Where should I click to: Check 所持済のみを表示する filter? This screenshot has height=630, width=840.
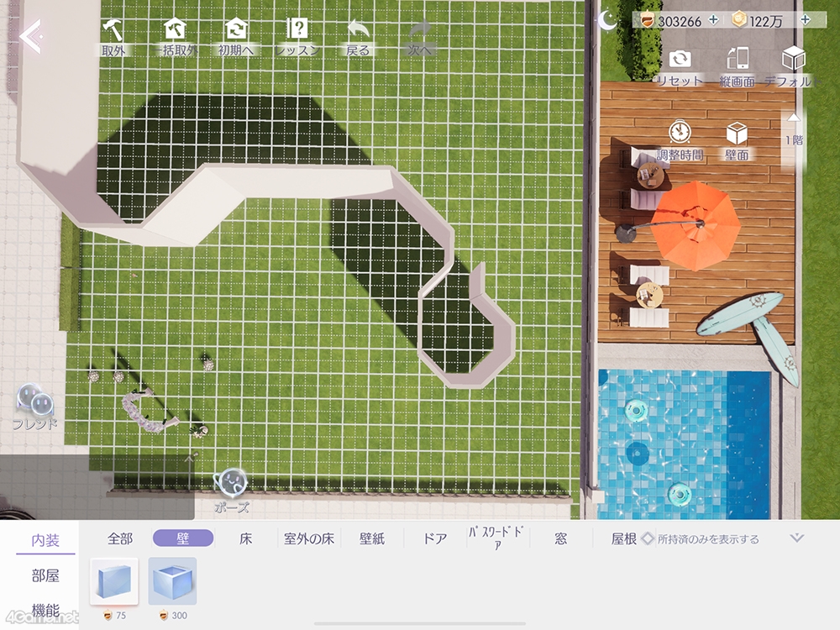pos(648,538)
